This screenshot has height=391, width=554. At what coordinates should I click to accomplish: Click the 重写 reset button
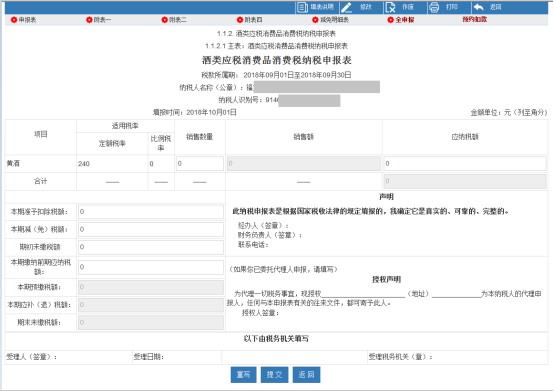point(243,375)
